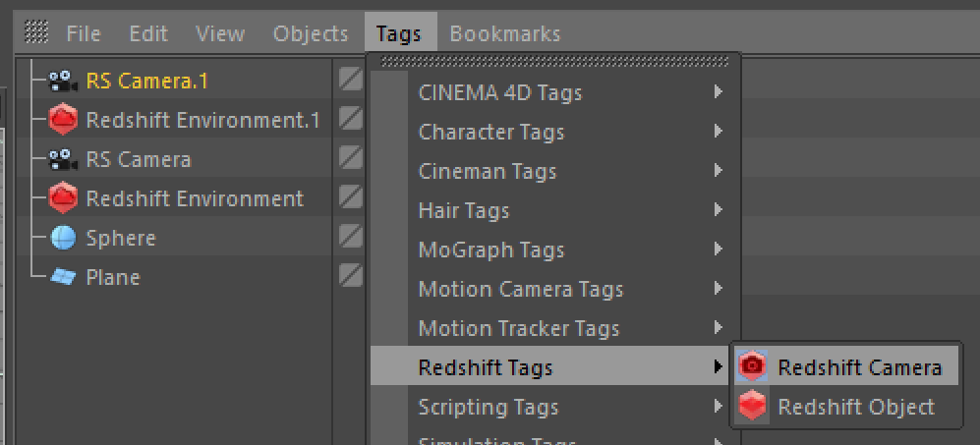Expand Character Tags submenu arrow
The width and height of the screenshot is (980, 445).
pos(719,132)
